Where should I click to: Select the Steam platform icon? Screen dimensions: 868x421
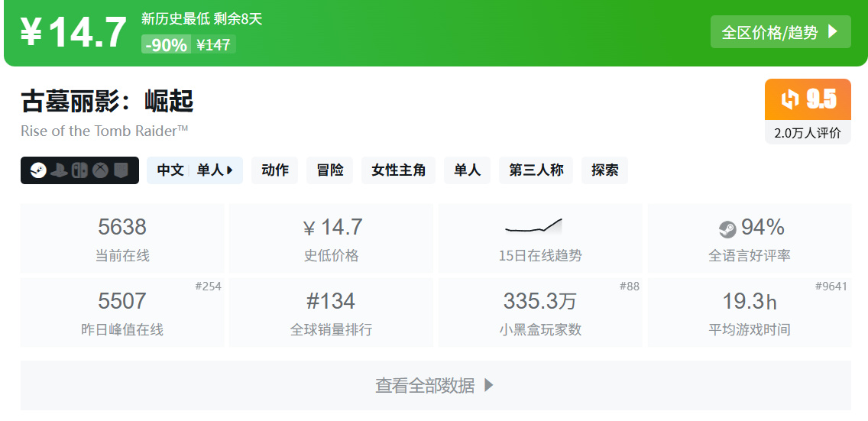38,170
